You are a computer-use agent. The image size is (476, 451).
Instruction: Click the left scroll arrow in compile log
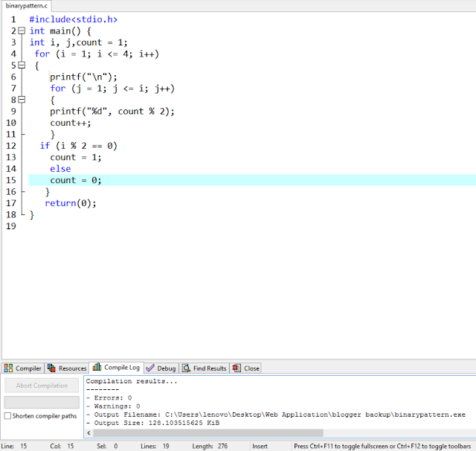tap(89, 433)
